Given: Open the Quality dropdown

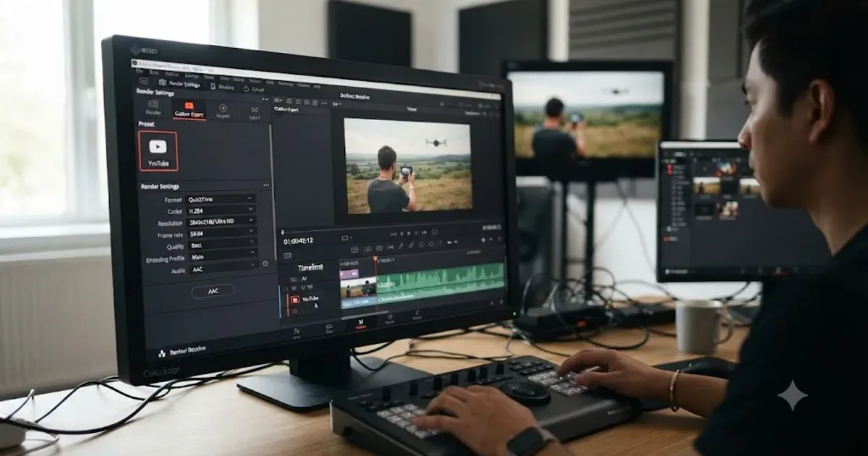Looking at the screenshot, I should tap(223, 245).
